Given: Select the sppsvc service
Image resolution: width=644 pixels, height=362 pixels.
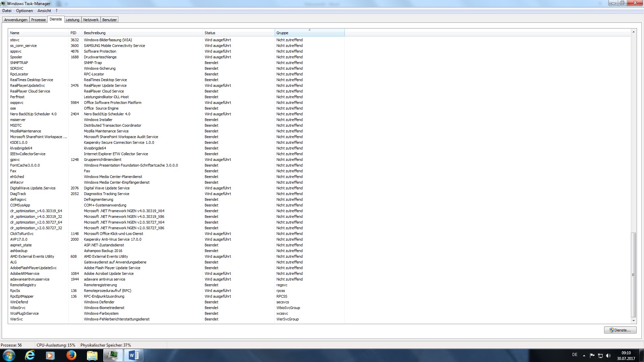Looking at the screenshot, I should click(x=176, y=51).
